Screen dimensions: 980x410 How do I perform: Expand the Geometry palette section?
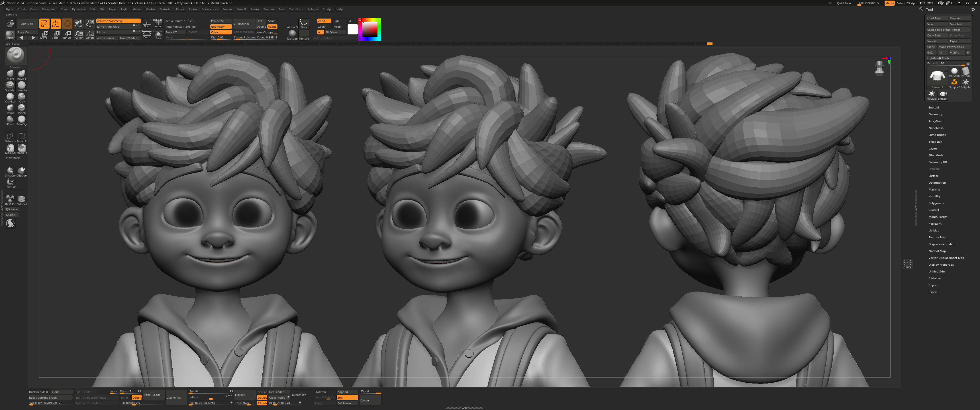coord(935,114)
